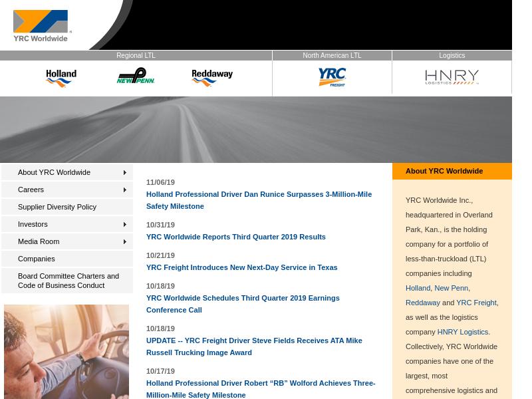Follow the HNRY Logistics text link
This screenshot has width=532, height=399.
[463, 332]
